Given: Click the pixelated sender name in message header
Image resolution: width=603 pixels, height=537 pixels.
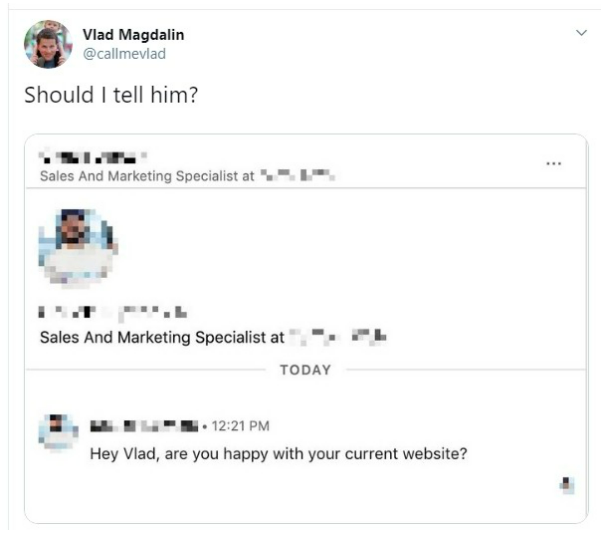Looking at the screenshot, I should pos(93,157).
